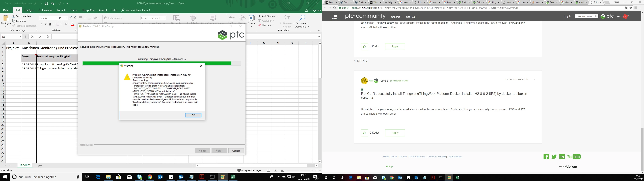Add a new sheet with the plus icon
Screen dimensions: 644x181
pos(40,166)
